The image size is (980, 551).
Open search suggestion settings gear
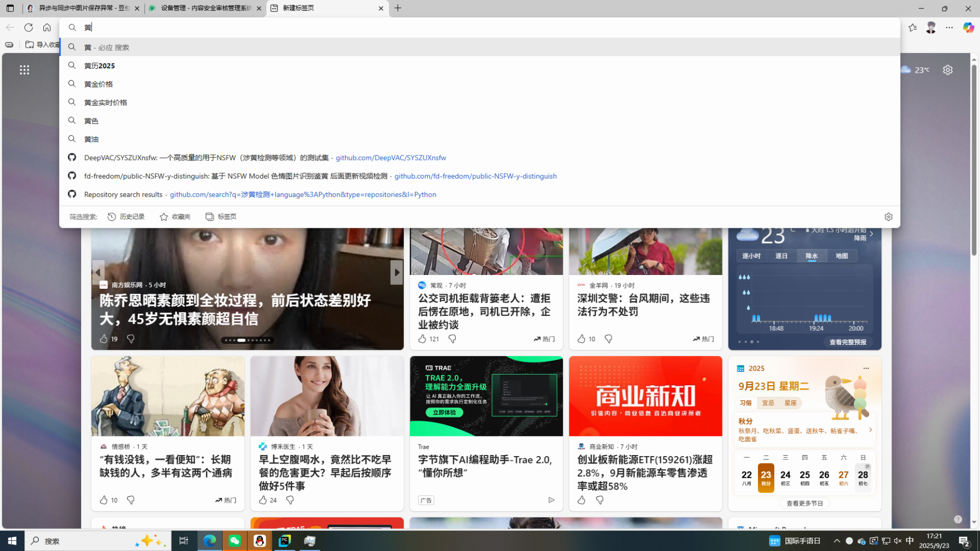point(888,217)
